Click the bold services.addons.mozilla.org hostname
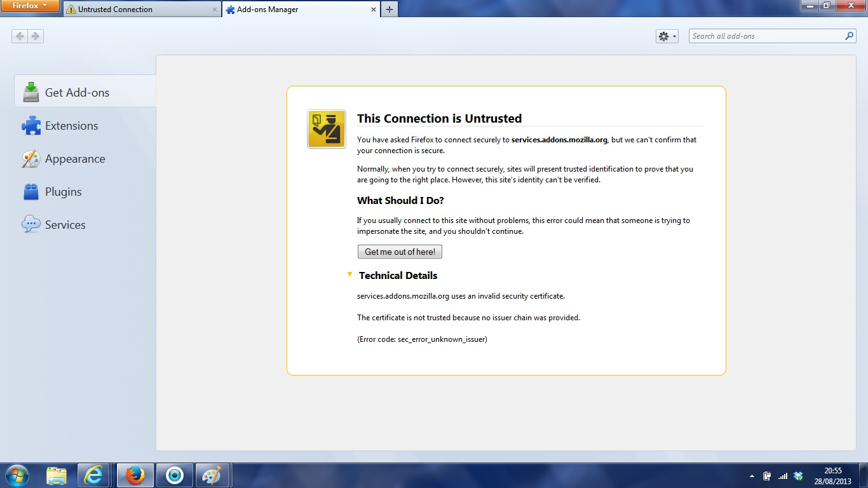The height and width of the screenshot is (488, 868). (x=559, y=140)
